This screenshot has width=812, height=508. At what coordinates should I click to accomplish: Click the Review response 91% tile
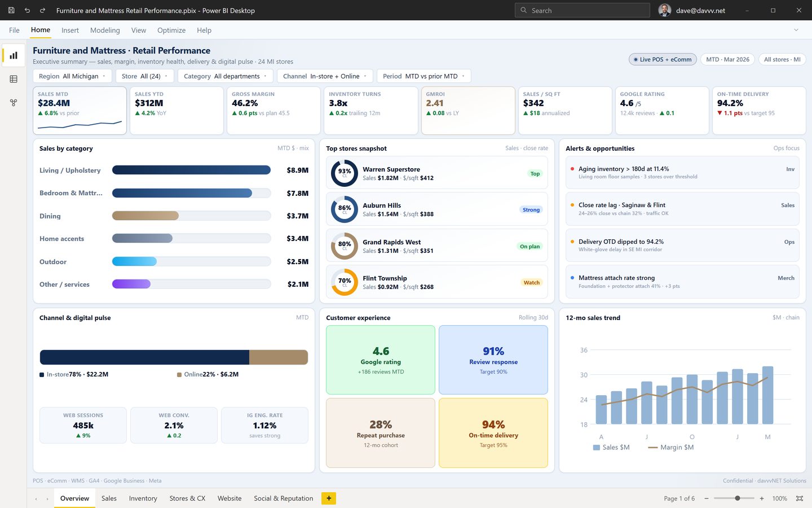tap(493, 360)
